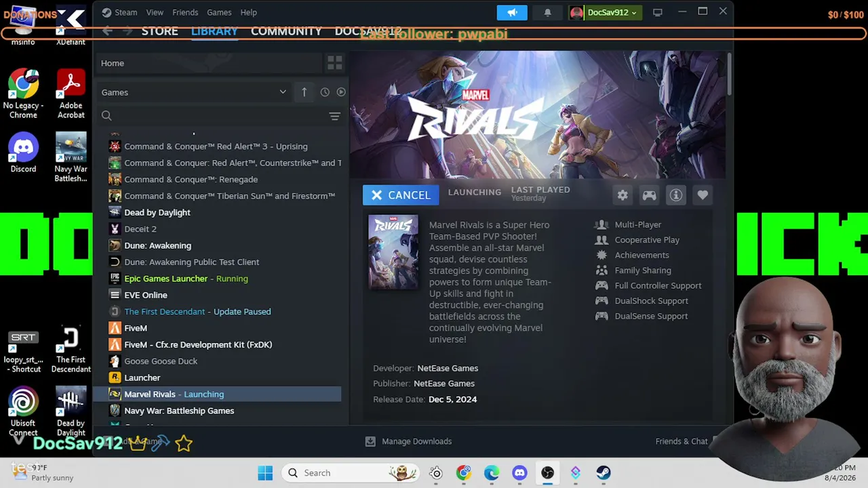
Task: Click the Family Sharing feature link
Action: (643, 270)
